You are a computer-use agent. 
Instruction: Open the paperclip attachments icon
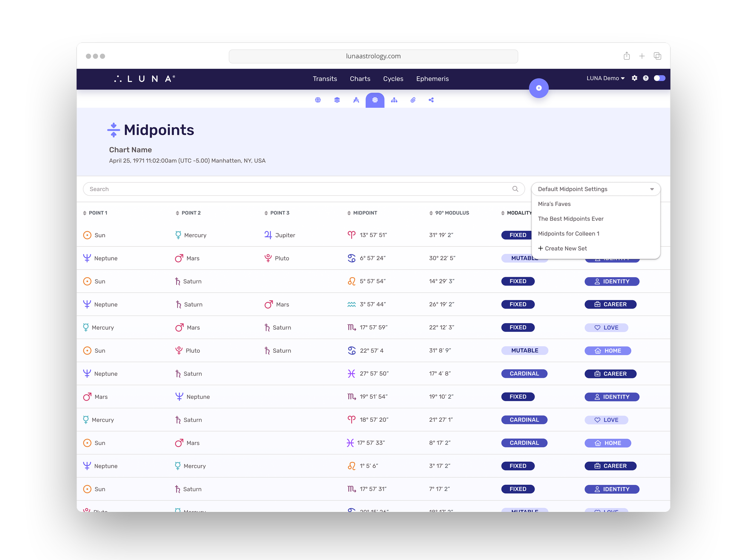tap(413, 100)
